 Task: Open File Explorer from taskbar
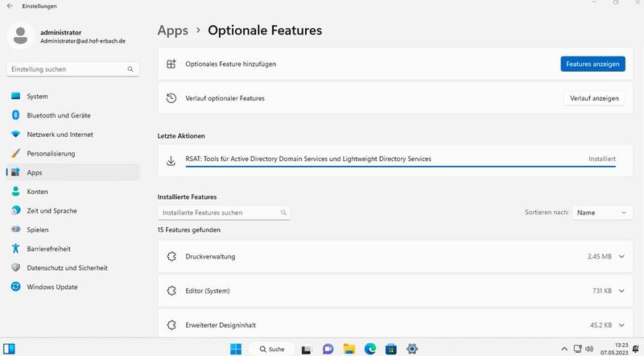pos(349,349)
